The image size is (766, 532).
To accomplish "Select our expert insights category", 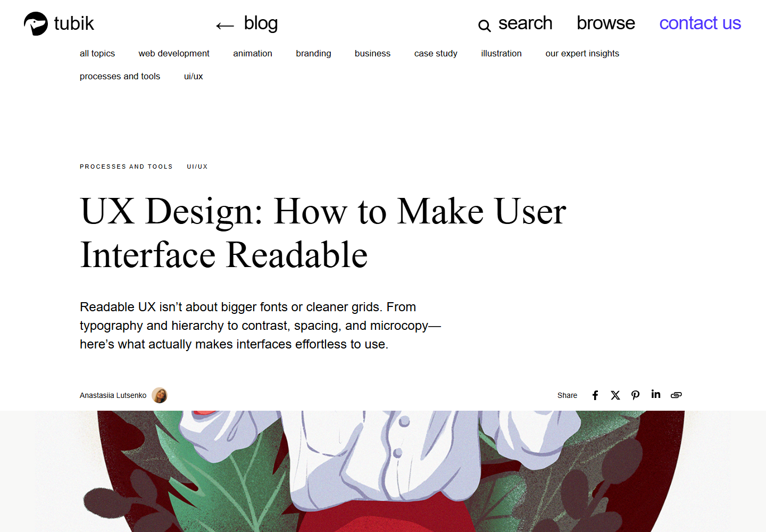I will (x=582, y=53).
